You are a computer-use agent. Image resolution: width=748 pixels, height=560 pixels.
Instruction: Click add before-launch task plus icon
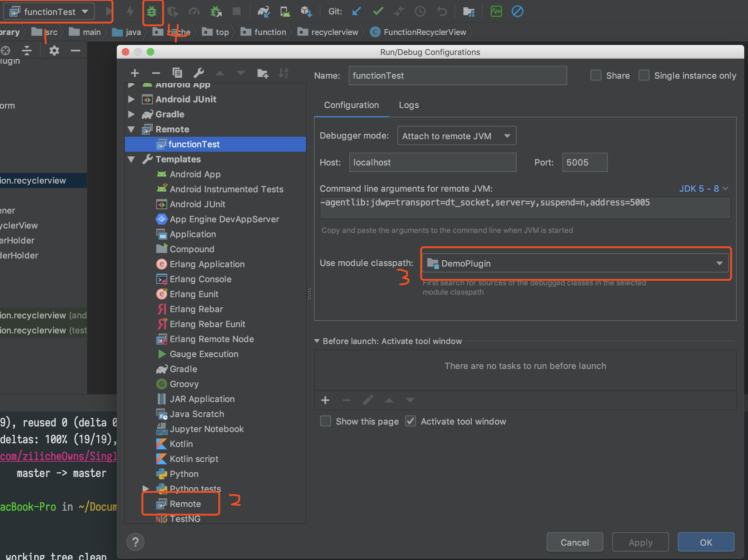[325, 400]
